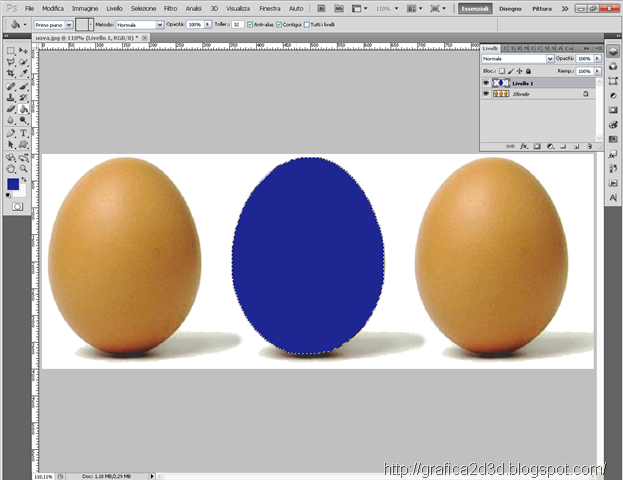Hide the Livello 1 layer

tap(486, 83)
